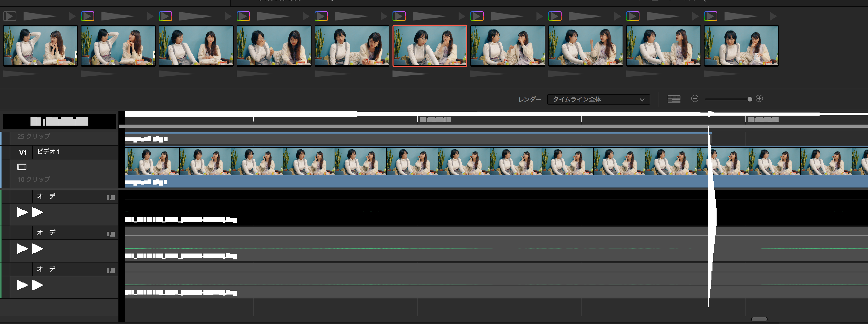Click the timeline zoom slider handle

(749, 99)
